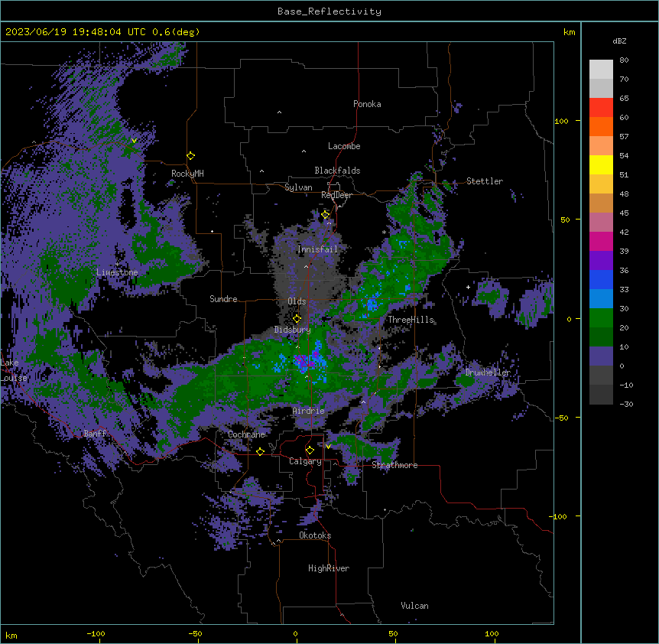Click the Didsbury label
The width and height of the screenshot is (659, 644).
[x=293, y=330]
